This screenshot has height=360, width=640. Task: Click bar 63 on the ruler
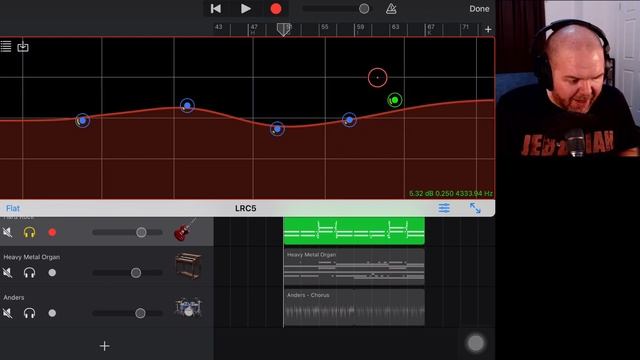[x=395, y=27]
